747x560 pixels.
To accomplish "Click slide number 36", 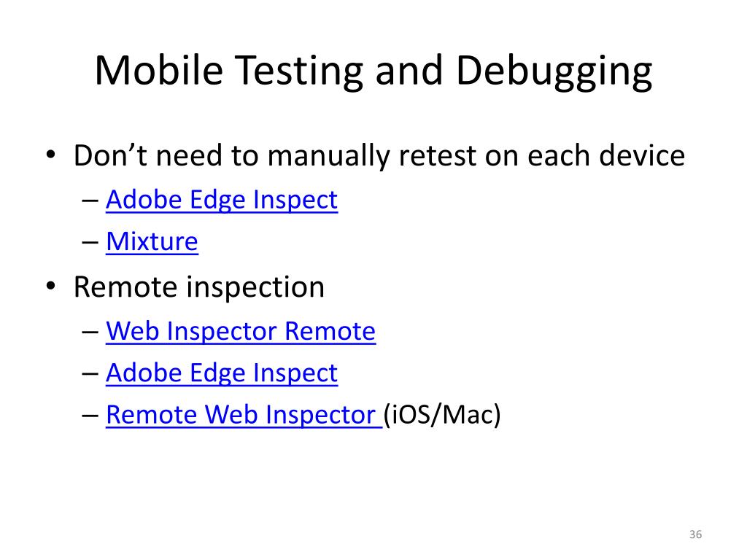I will [x=695, y=534].
